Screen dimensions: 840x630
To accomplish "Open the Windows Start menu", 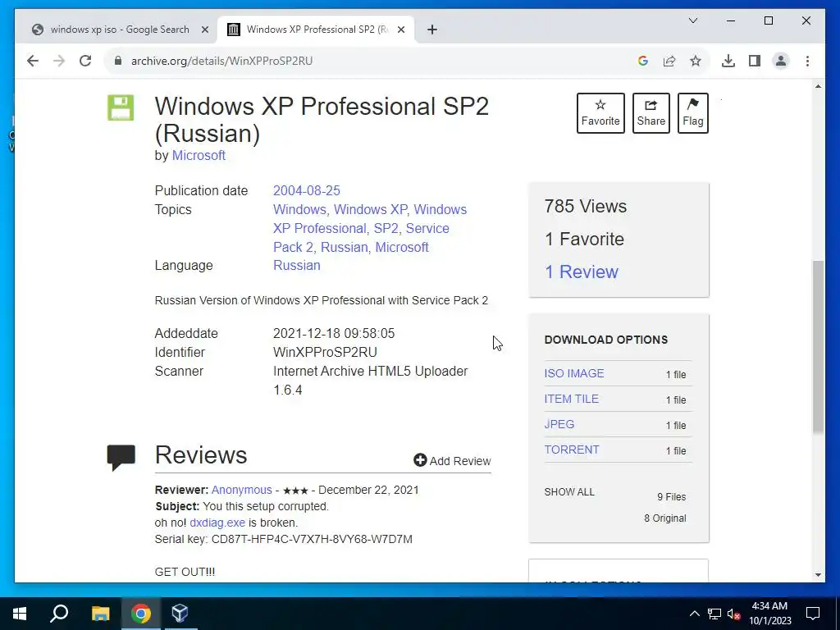I will pyautogui.click(x=20, y=614).
